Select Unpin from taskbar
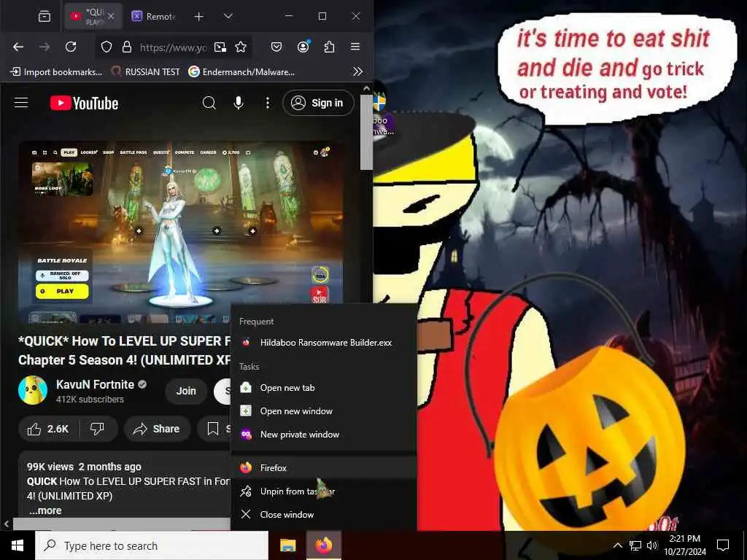747x560 pixels. pos(323,491)
